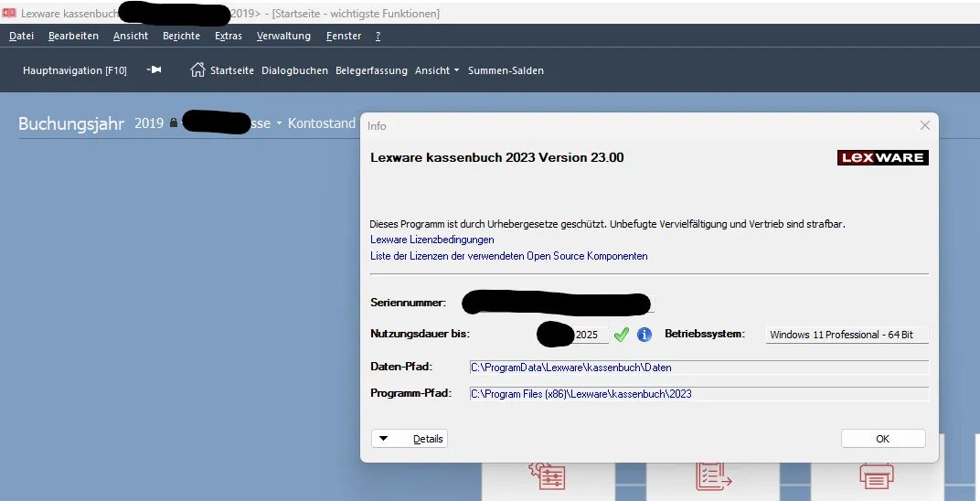Open the Lexware Lizenzbedingungen link
Image resolution: width=980 pixels, height=501 pixels.
tap(431, 240)
